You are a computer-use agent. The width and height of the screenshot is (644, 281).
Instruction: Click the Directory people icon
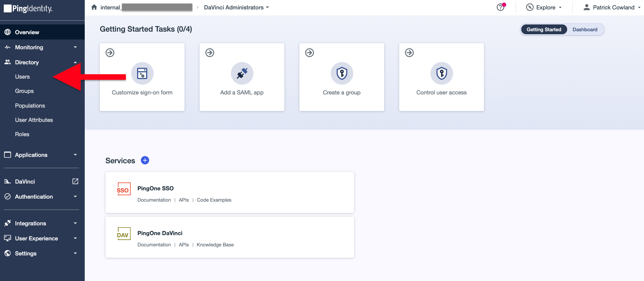point(8,62)
